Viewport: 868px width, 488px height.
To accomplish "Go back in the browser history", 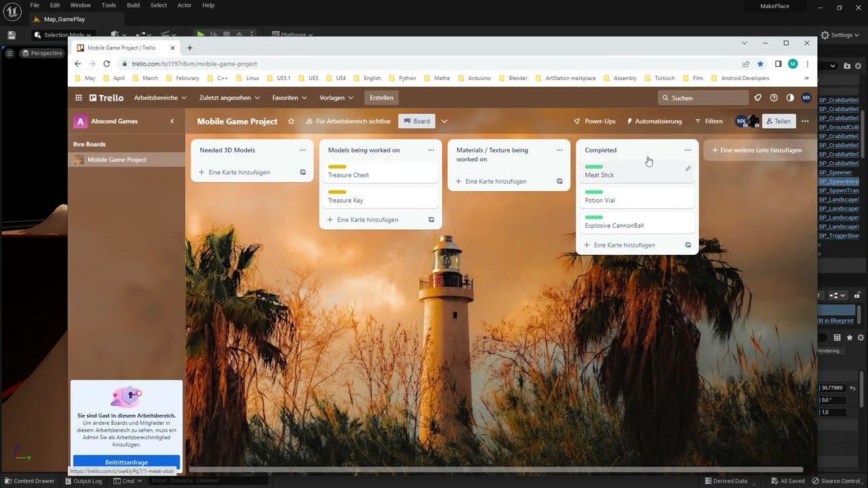I will pos(77,64).
